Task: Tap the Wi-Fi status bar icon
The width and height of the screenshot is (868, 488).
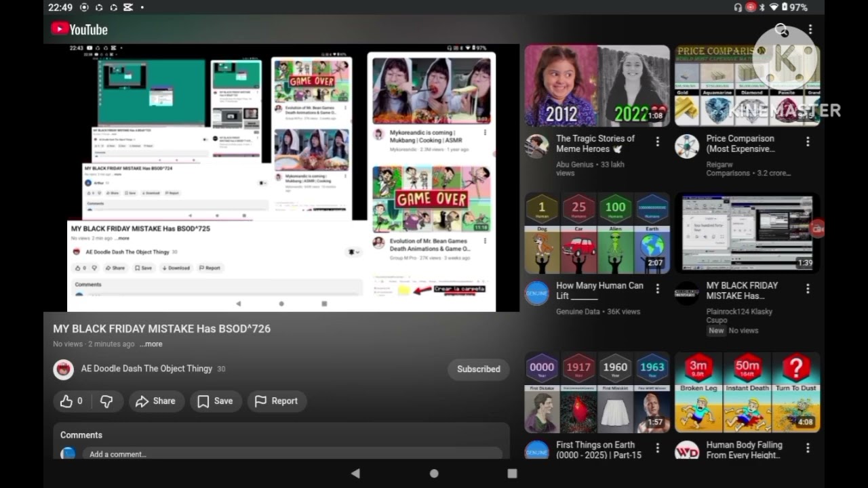Action: (x=774, y=7)
